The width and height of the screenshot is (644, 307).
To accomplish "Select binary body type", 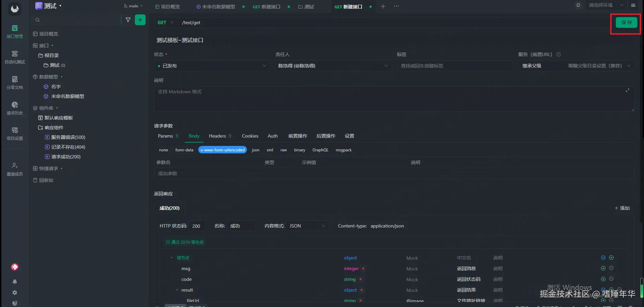I will (x=300, y=150).
